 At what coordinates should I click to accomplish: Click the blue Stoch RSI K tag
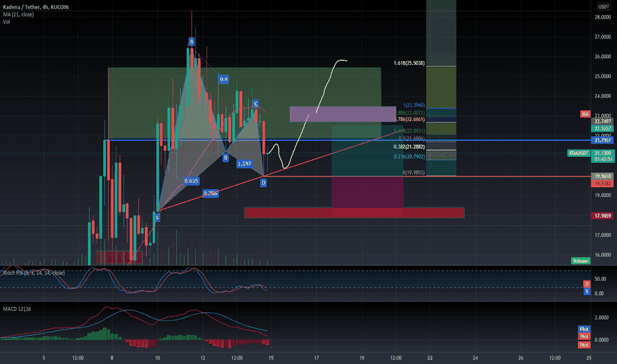587,292
